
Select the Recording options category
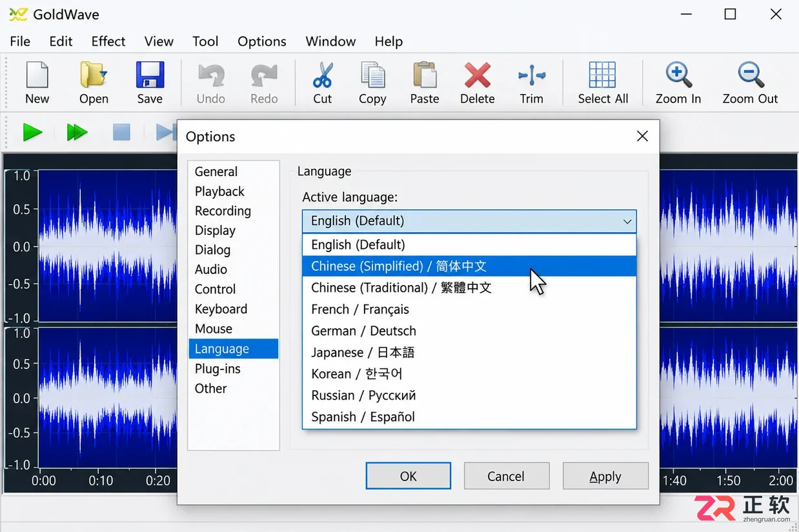click(x=234, y=211)
